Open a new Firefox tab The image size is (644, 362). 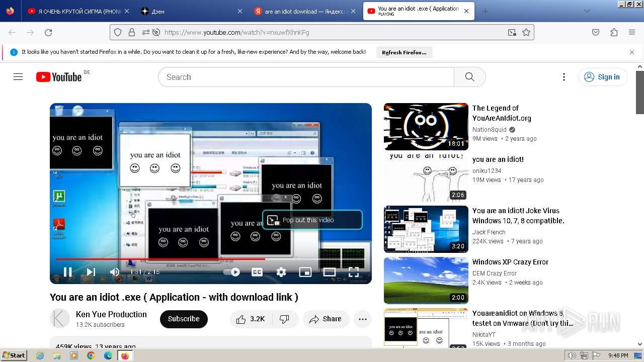click(485, 11)
